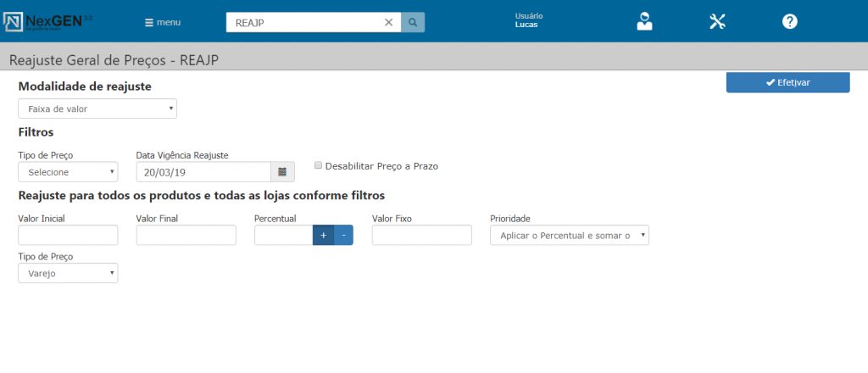Open the user profile icon
868x373 pixels.
pos(645,22)
